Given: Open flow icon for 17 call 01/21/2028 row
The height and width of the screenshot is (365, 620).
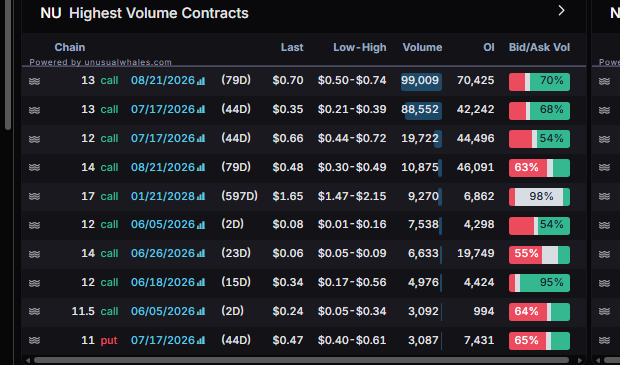Looking at the screenshot, I should click(x=34, y=197).
